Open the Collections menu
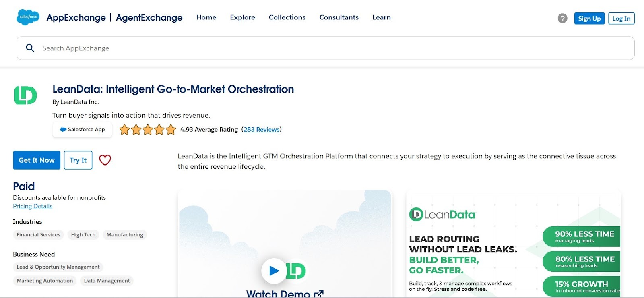The image size is (644, 298). coord(287,17)
